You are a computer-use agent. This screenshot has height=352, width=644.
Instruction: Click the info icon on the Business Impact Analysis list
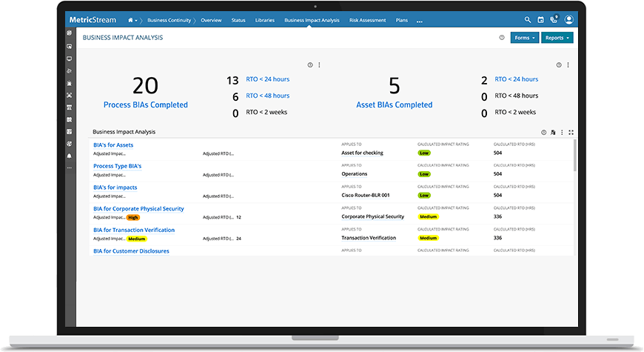coord(543,133)
